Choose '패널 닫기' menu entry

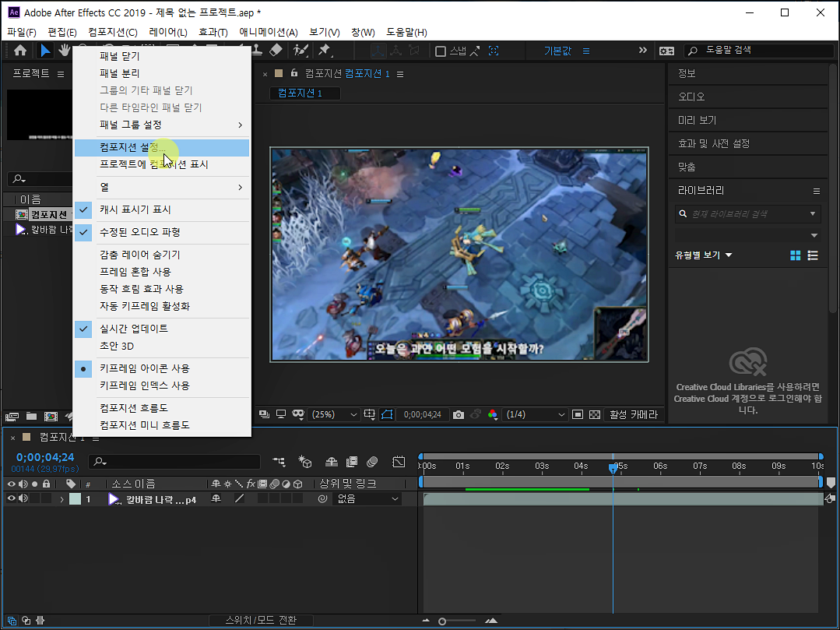162,56
